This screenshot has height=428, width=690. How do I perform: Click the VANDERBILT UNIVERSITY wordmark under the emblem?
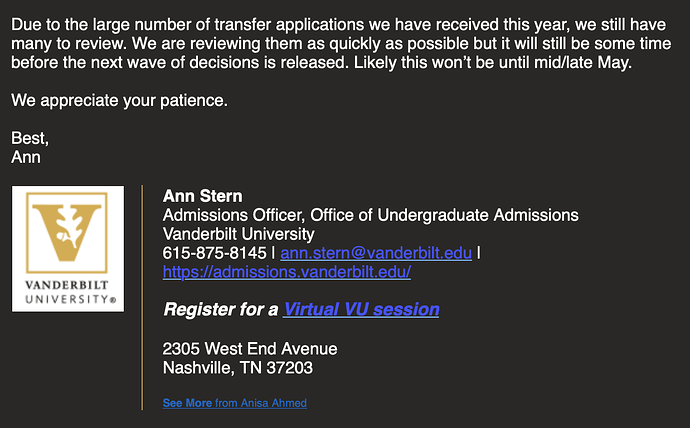[x=68, y=291]
